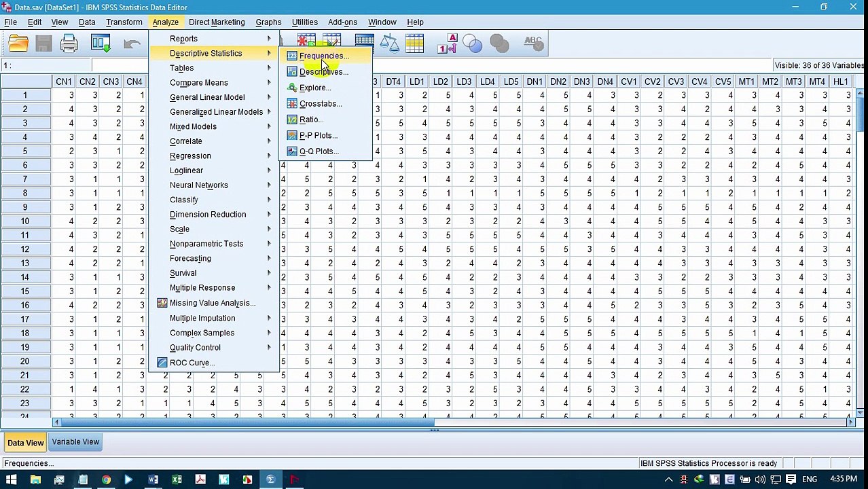Expand the Correlate submenu
The width and height of the screenshot is (868, 489).
(213, 141)
